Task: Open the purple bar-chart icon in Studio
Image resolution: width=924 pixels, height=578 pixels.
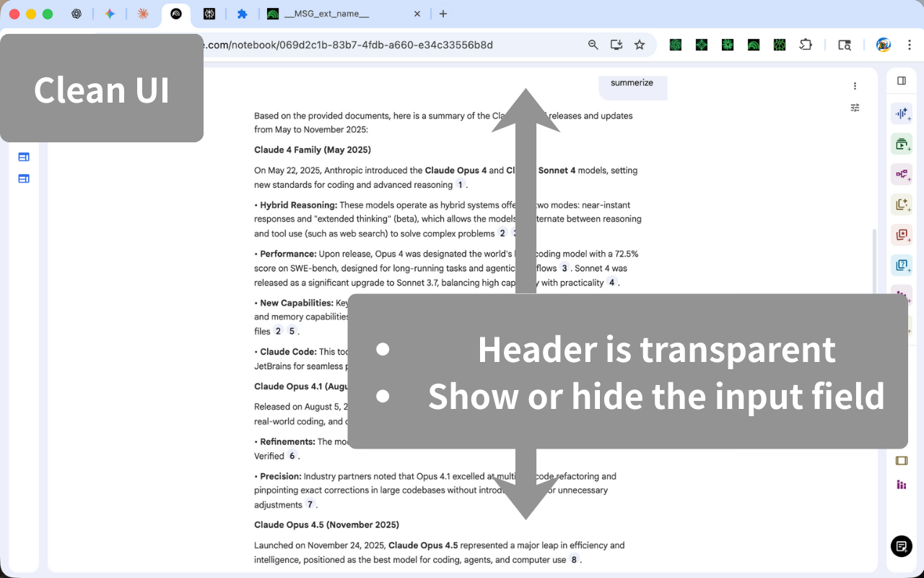Action: 902,484
